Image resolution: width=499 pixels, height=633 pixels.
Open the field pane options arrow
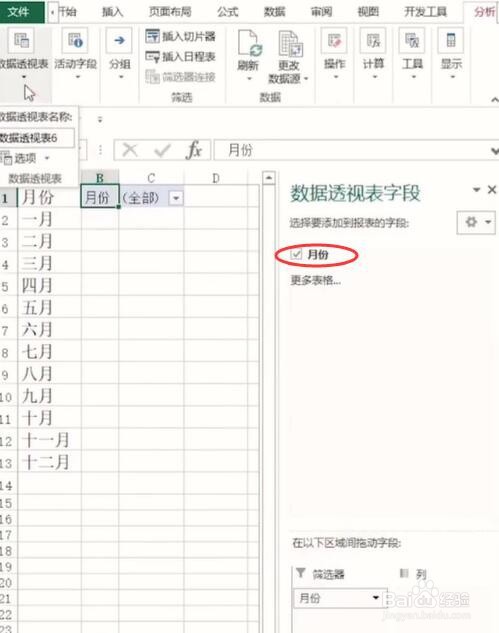point(476,190)
